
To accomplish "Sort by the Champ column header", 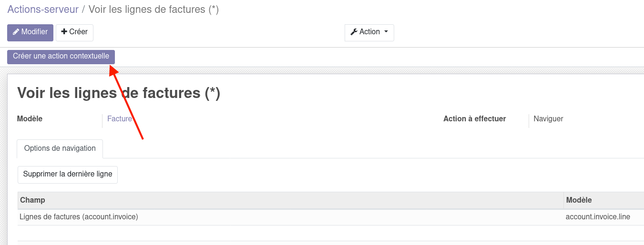I will point(33,200).
